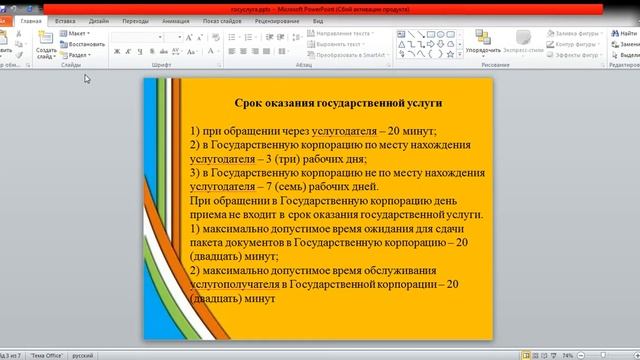Image resolution: width=640 pixels, height=360 pixels.
Task: Click the Clear Formatting icon
Action: point(216,38)
